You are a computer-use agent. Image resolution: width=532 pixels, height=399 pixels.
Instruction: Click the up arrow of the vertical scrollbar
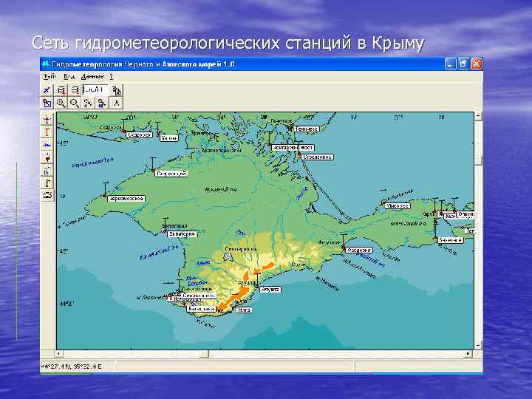[x=478, y=116]
